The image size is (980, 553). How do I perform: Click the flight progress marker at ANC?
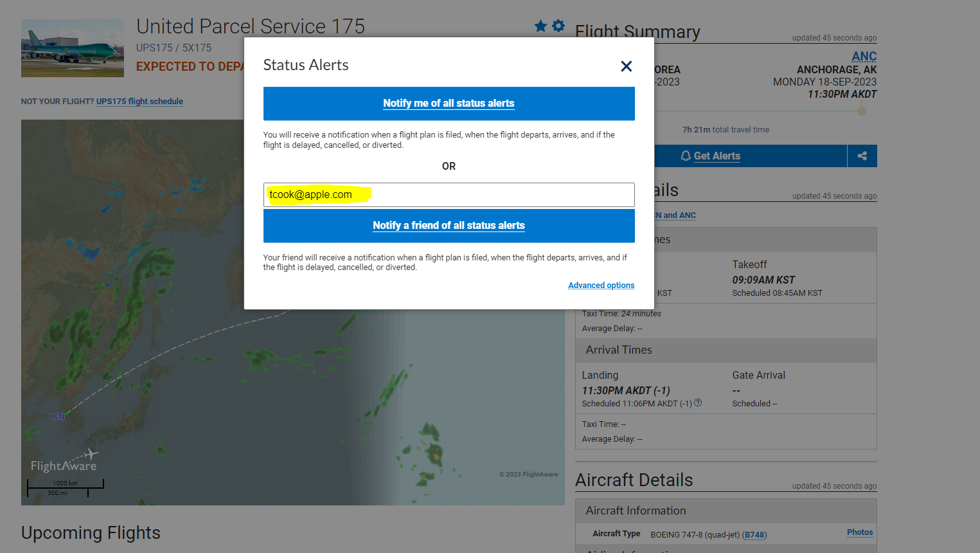(862, 111)
